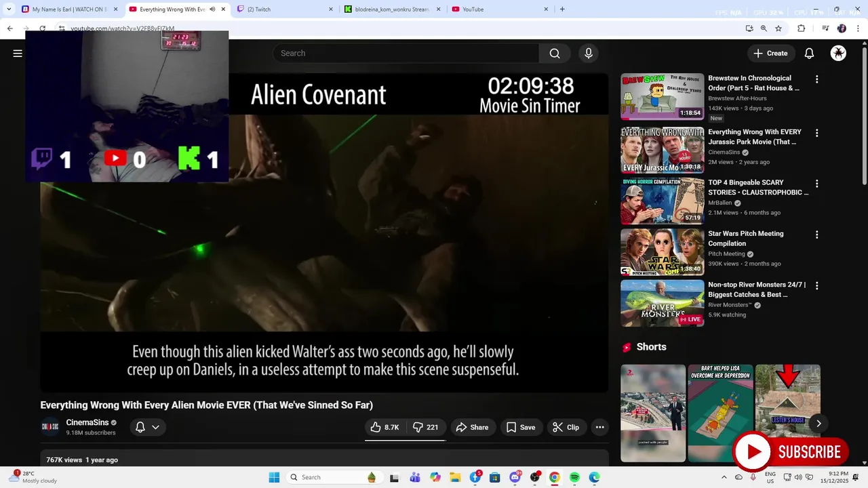Viewport: 868px width, 488px height.
Task: Click the red Subscribe overlay button
Action: [791, 452]
